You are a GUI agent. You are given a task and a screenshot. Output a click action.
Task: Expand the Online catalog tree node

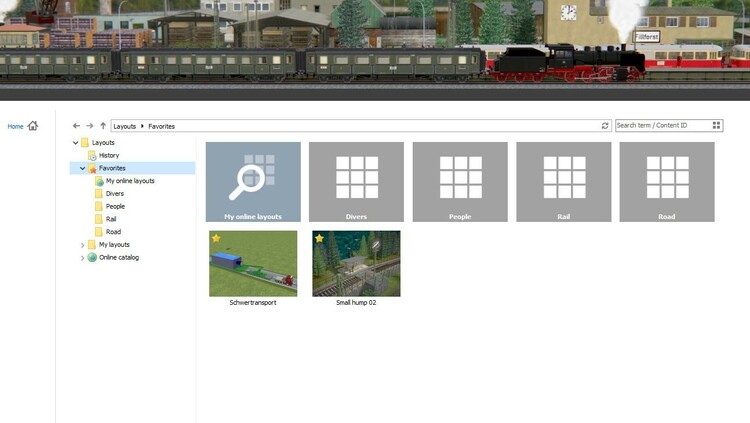click(83, 258)
